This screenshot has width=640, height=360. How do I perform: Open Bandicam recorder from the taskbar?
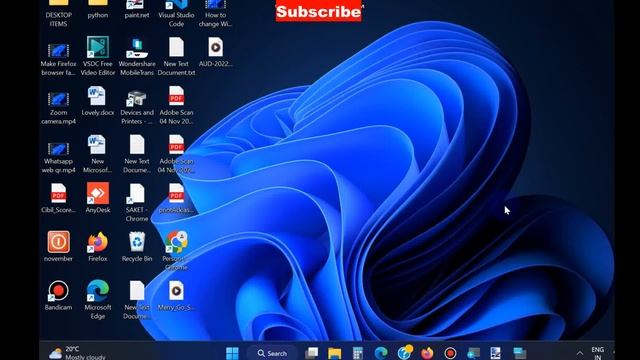450,353
